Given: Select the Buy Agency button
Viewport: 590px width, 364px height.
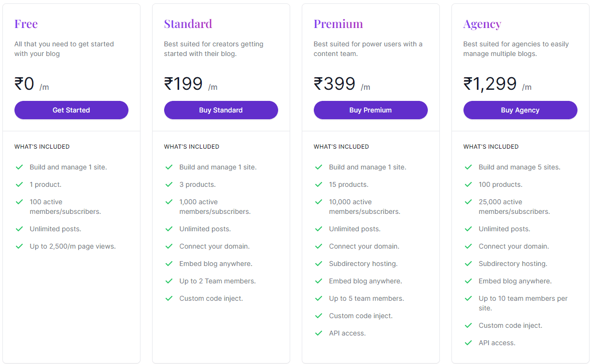Looking at the screenshot, I should (520, 110).
